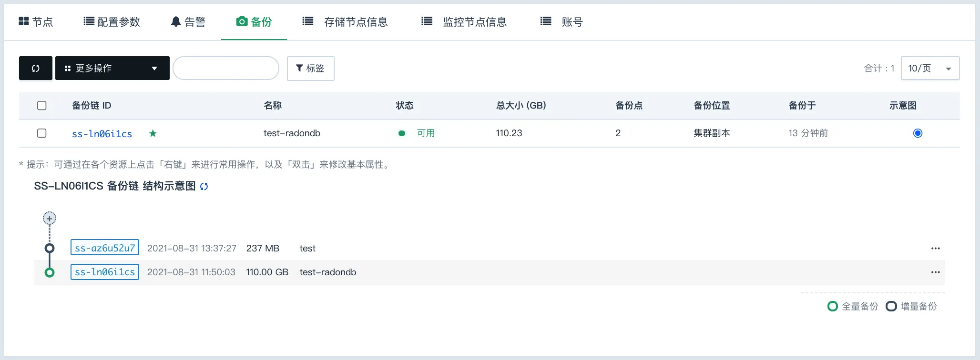Image resolution: width=980 pixels, height=360 pixels.
Task: Click the refresh button in the toolbar
Action: [x=36, y=68]
